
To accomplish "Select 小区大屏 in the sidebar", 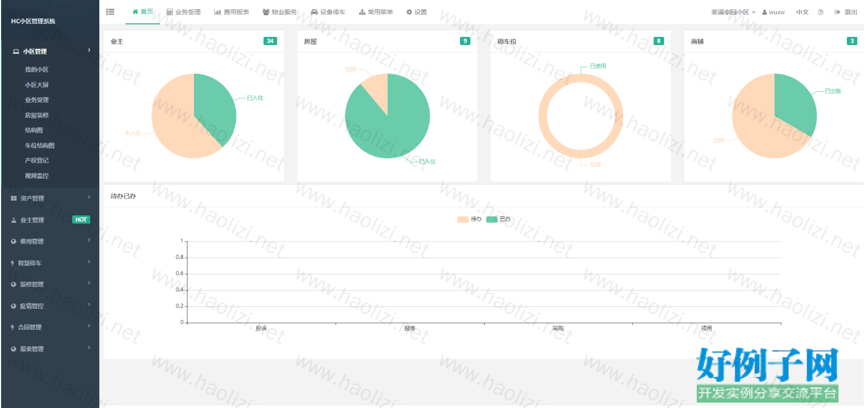I will tap(37, 85).
